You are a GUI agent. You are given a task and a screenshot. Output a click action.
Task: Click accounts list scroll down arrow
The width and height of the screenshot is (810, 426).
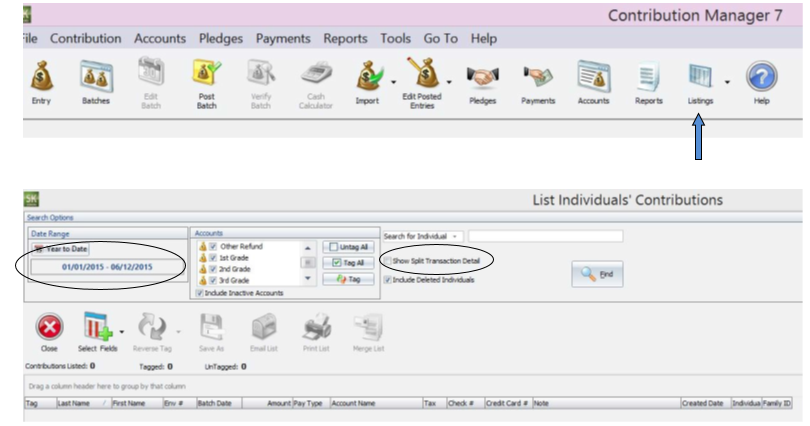coord(308,278)
